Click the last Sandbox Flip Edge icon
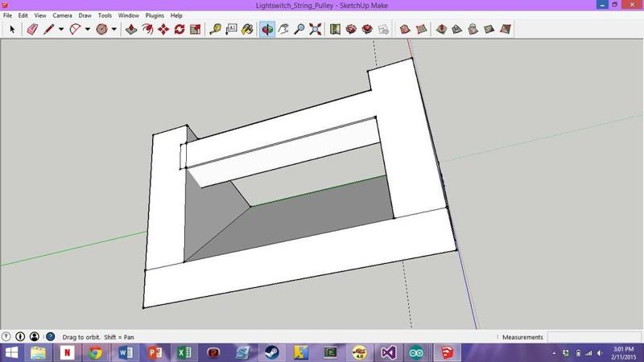Screen dimensions: 644x362 point(506,29)
